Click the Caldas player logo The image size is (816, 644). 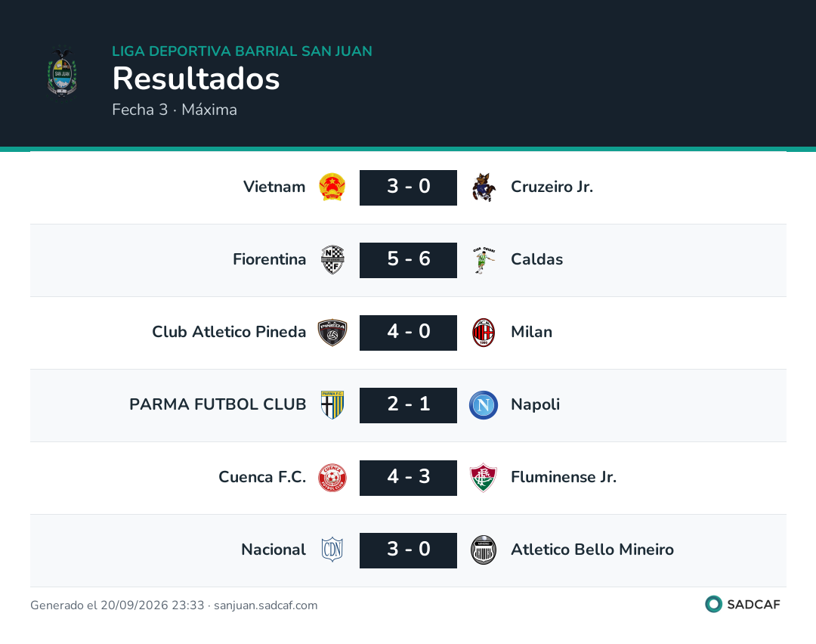(484, 260)
